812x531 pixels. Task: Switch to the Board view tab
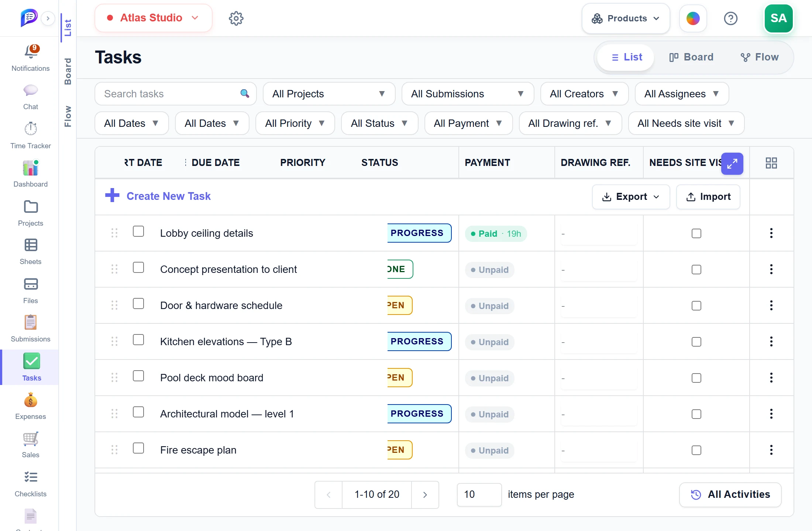(691, 57)
